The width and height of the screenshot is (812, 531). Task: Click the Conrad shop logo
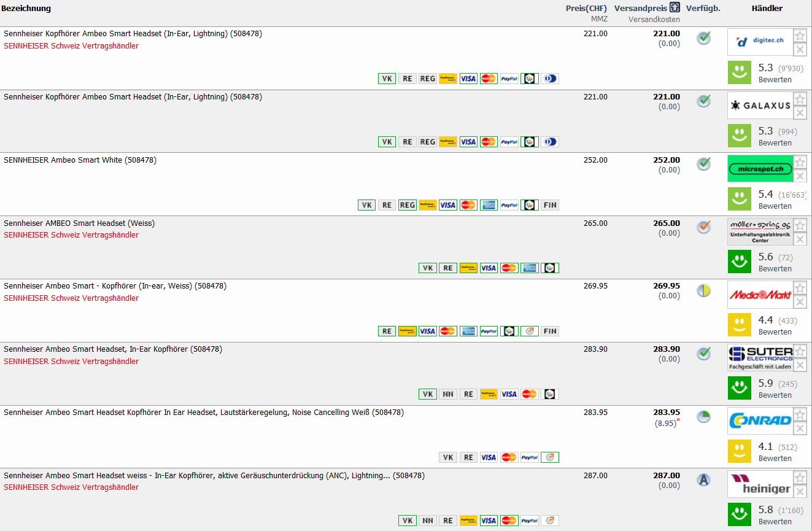pos(760,421)
